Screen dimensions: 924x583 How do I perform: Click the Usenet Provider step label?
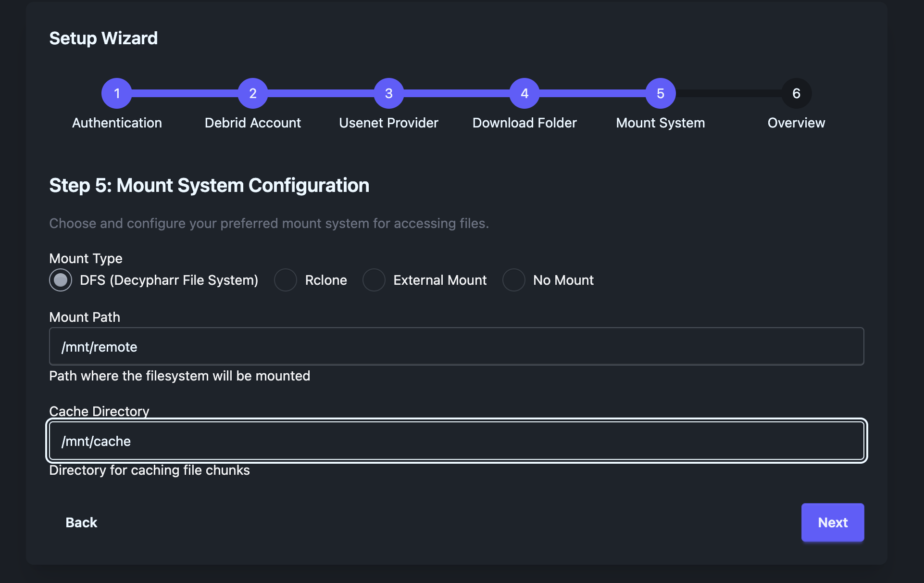[388, 123]
